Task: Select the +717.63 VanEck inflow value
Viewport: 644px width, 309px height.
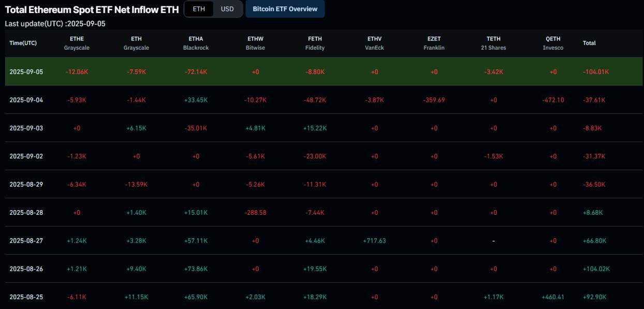Action: point(374,241)
